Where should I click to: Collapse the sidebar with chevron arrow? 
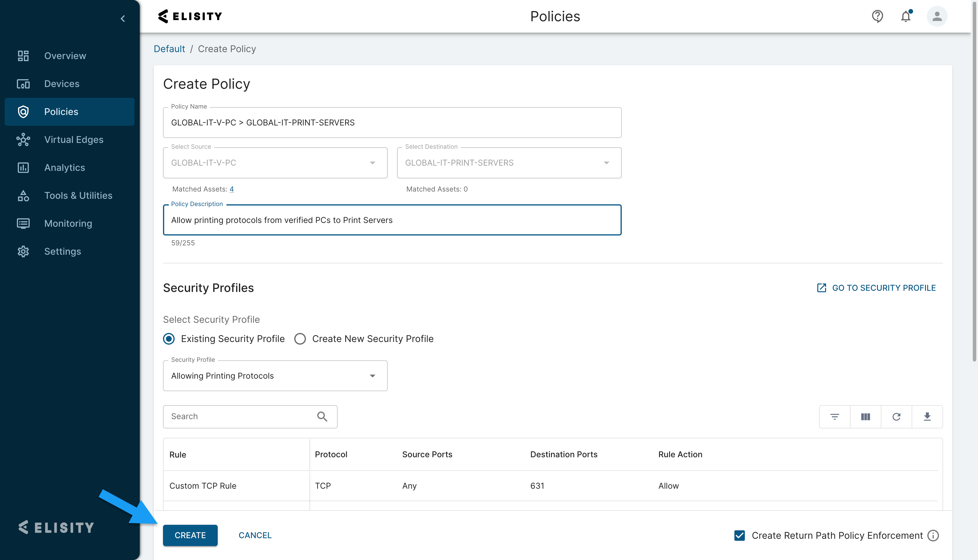coord(123,18)
